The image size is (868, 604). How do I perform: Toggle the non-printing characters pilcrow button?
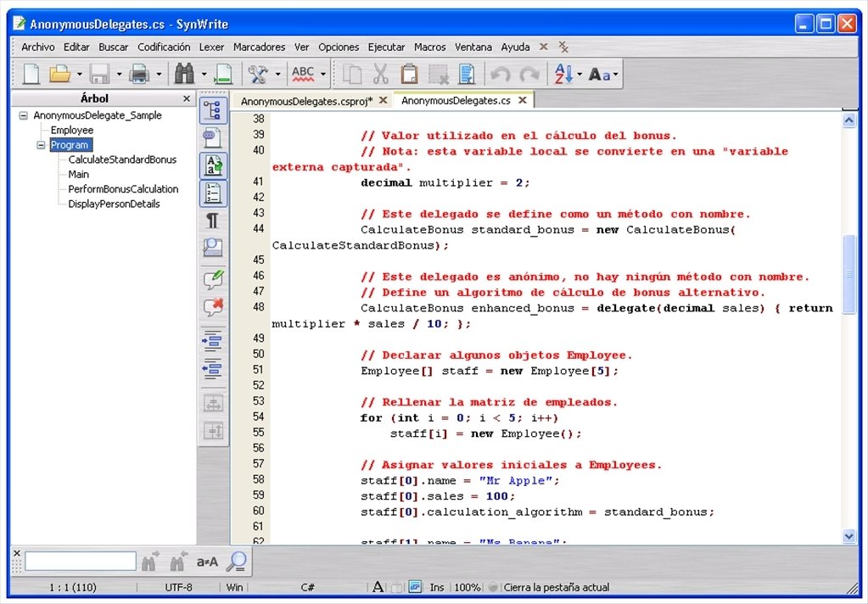click(213, 221)
